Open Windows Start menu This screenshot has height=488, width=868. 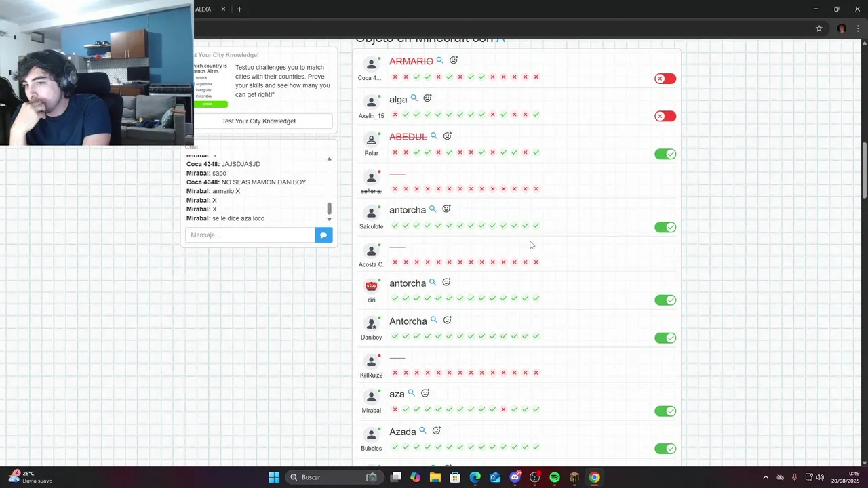pos(274,477)
